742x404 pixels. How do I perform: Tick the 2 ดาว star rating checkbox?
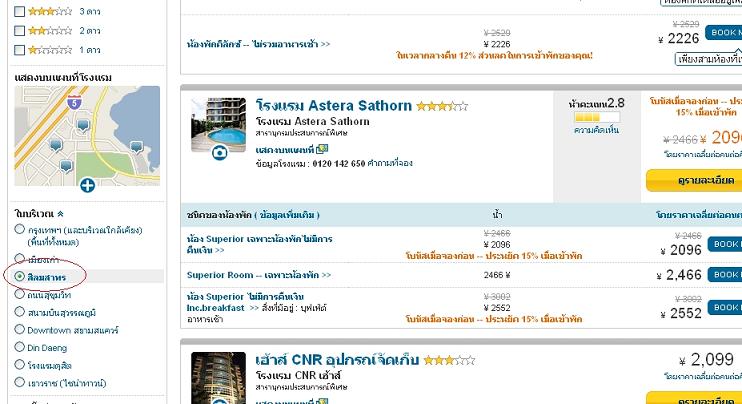[19, 31]
